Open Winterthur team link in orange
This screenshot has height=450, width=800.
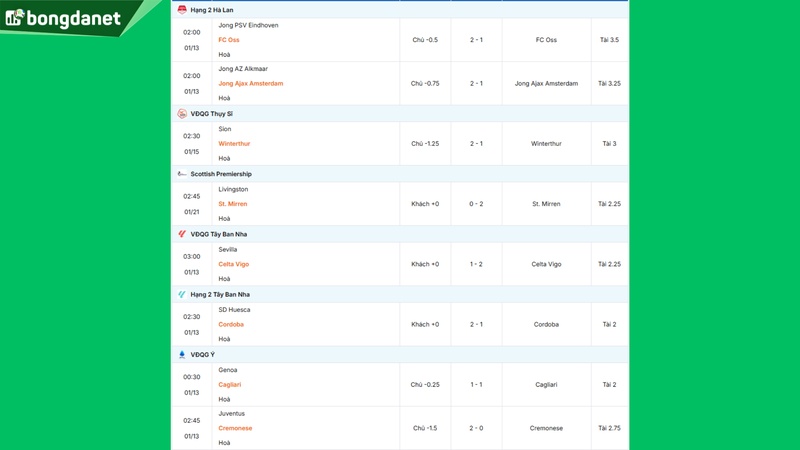tap(234, 144)
